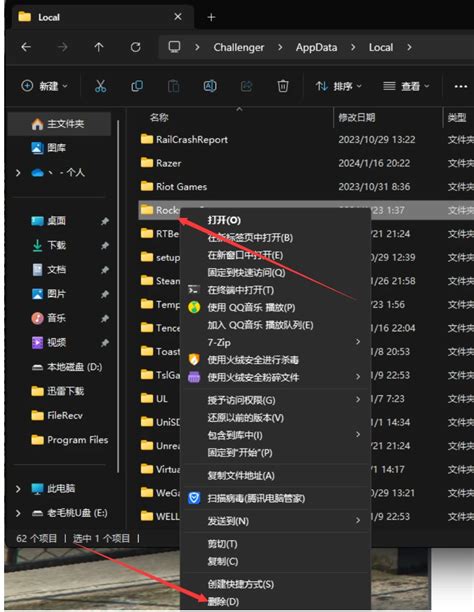
Task: Choose 使用 QQ音乐 播放(P)
Action: (251, 308)
